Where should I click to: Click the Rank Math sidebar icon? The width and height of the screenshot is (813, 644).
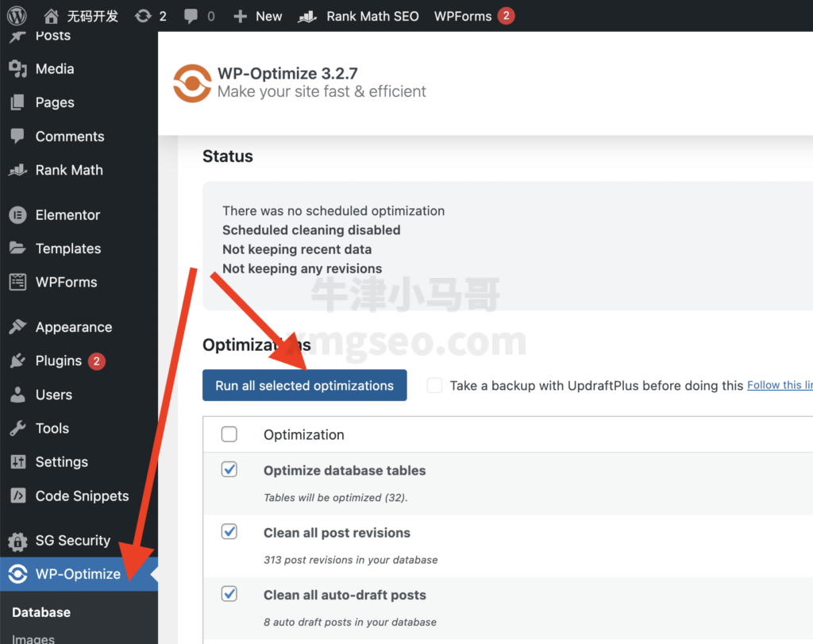(17, 170)
